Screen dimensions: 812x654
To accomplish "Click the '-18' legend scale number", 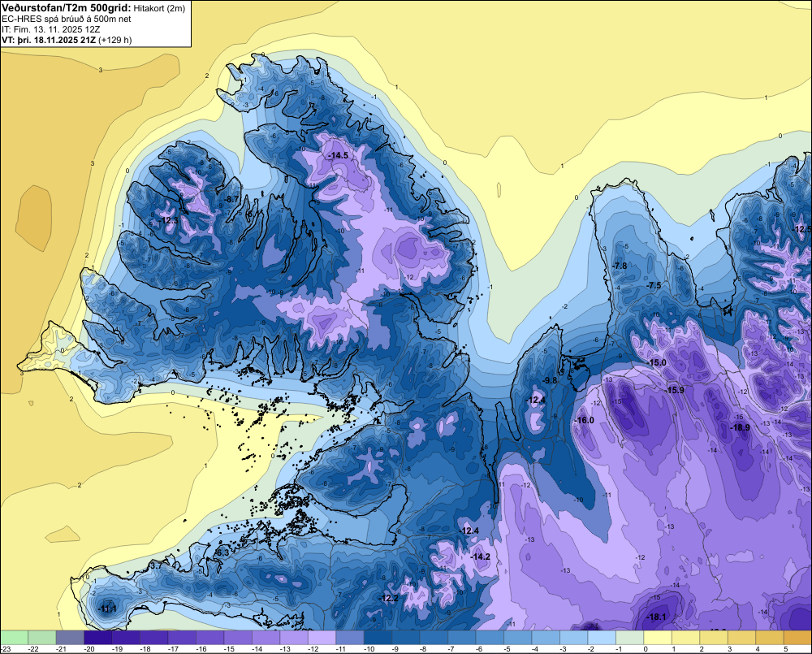I will point(145,649).
